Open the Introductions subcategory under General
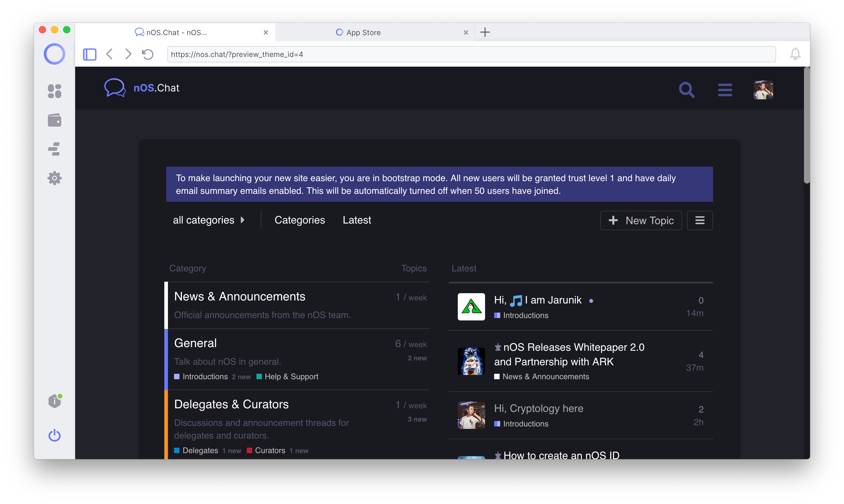 coord(205,377)
